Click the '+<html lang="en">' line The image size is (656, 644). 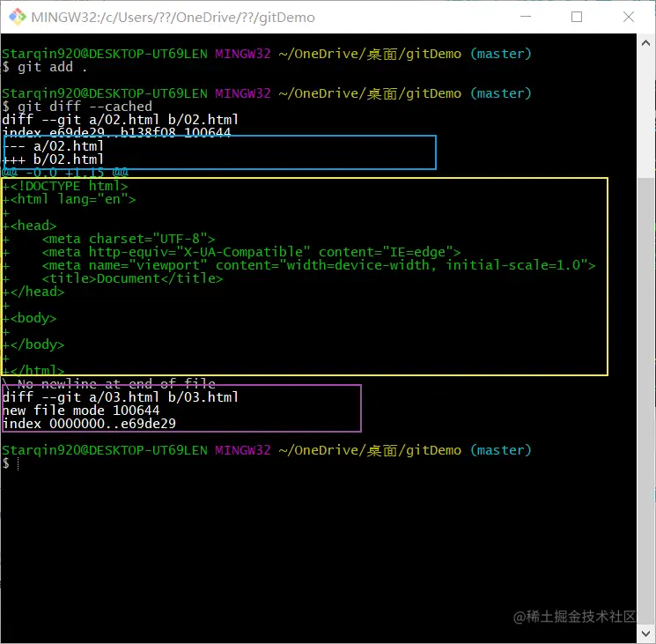click(x=69, y=199)
